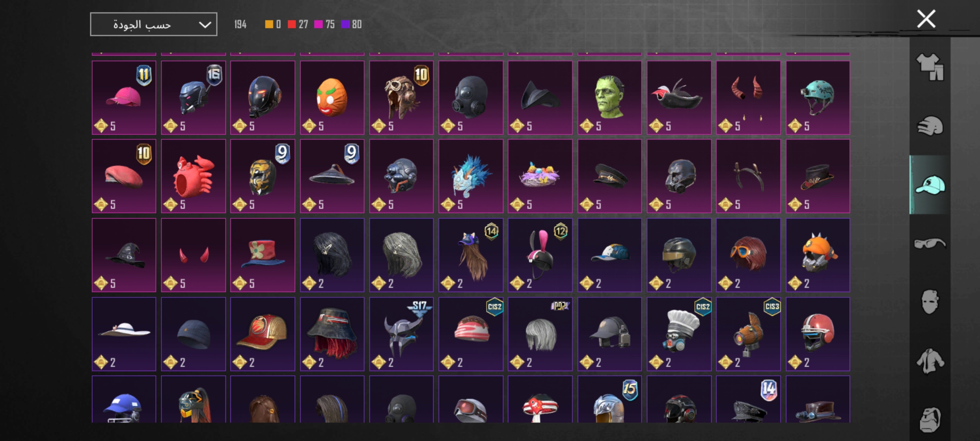Choose the S17 horned helmet item

(401, 334)
